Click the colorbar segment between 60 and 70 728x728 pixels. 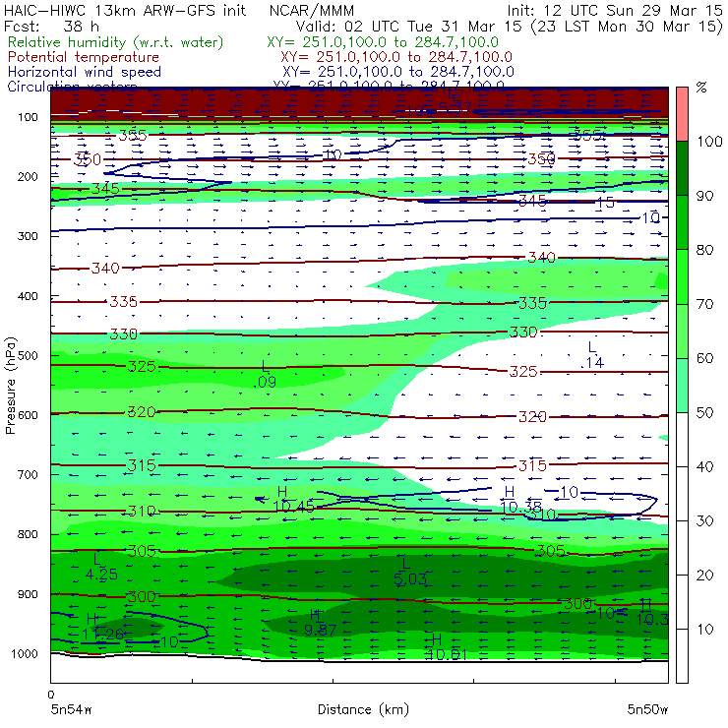(x=682, y=331)
